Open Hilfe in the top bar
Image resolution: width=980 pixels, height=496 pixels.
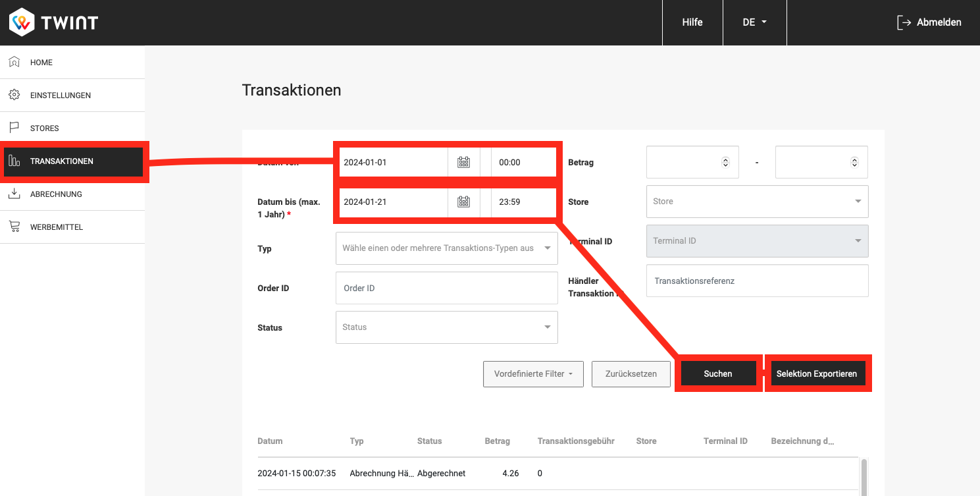click(692, 22)
